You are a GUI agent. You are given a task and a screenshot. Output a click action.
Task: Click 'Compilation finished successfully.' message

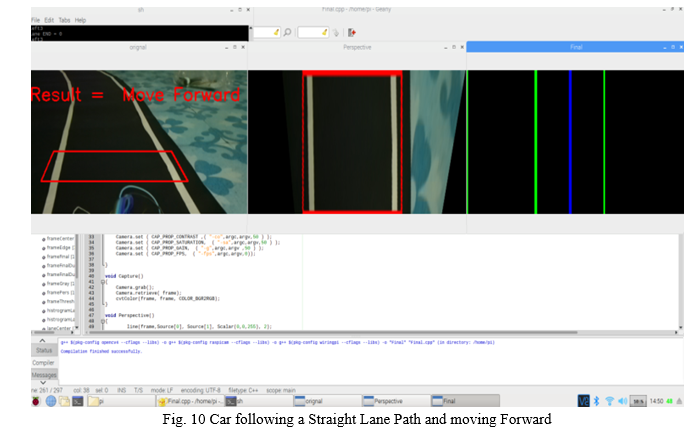pos(101,352)
